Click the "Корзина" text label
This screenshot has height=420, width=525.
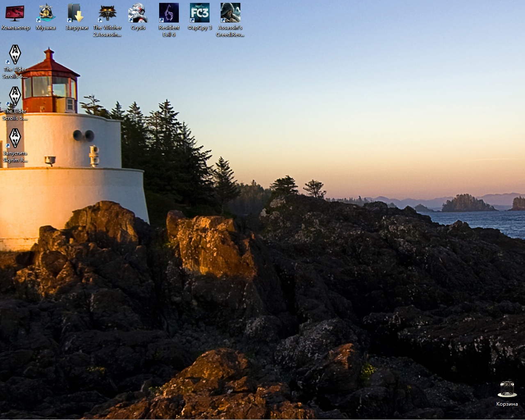pyautogui.click(x=507, y=404)
